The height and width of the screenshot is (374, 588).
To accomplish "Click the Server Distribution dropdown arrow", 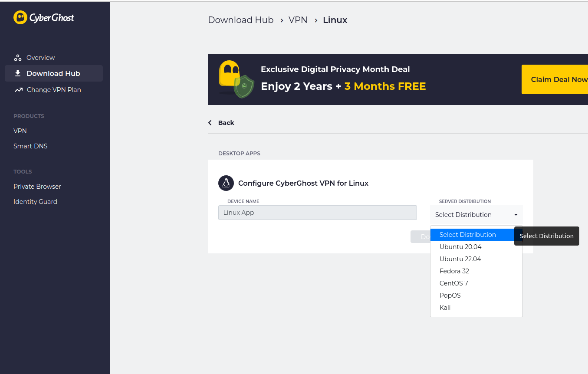I will coord(516,215).
